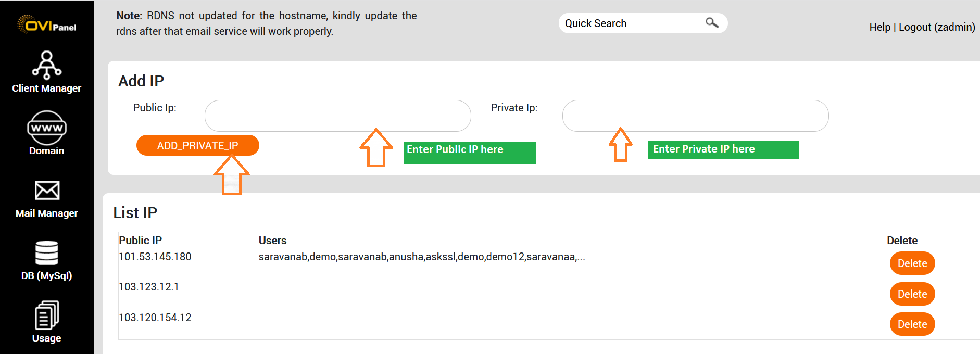Click the ADD_PRIVATE_IP button

point(197,145)
